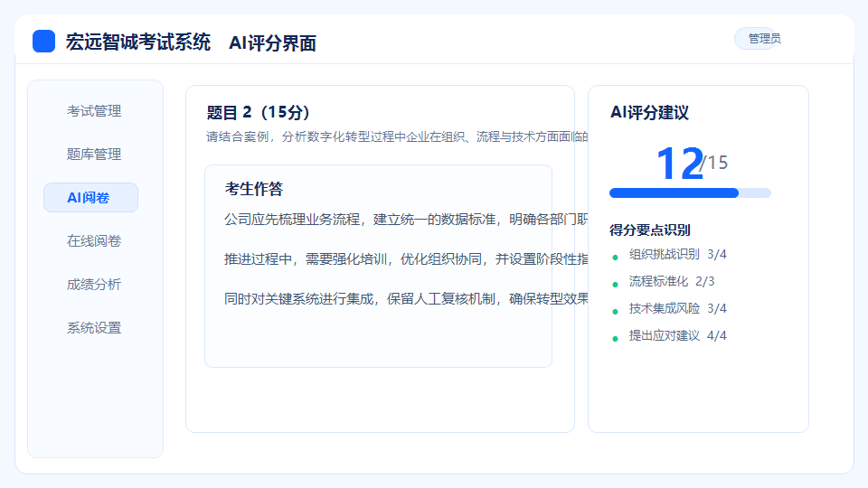Click the blue square app logo
The width and height of the screenshot is (868, 488).
coord(43,41)
